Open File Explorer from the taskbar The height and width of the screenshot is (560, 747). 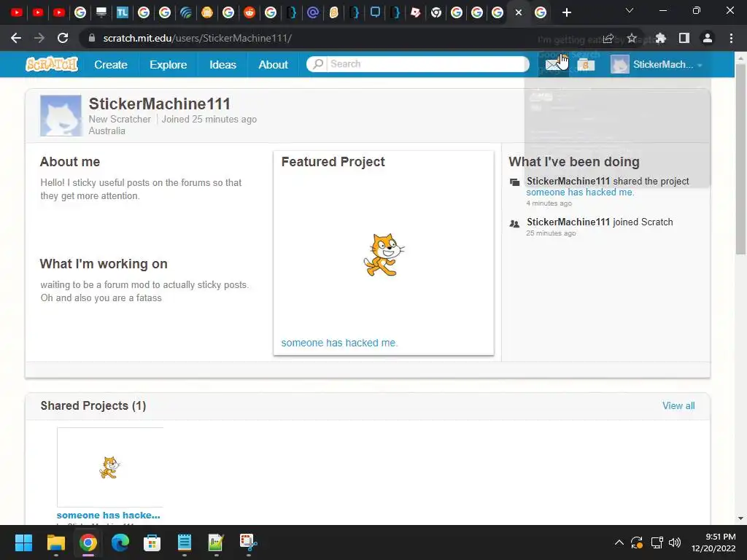[55, 542]
